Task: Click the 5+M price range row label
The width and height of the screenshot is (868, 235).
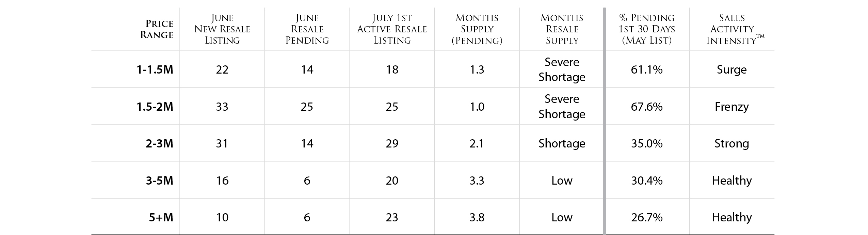Action: click(161, 217)
